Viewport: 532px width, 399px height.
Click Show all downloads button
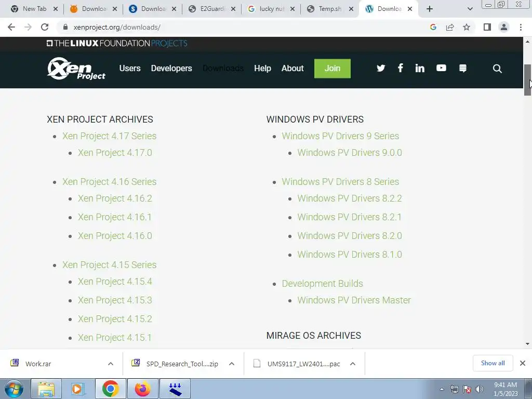pos(493,363)
